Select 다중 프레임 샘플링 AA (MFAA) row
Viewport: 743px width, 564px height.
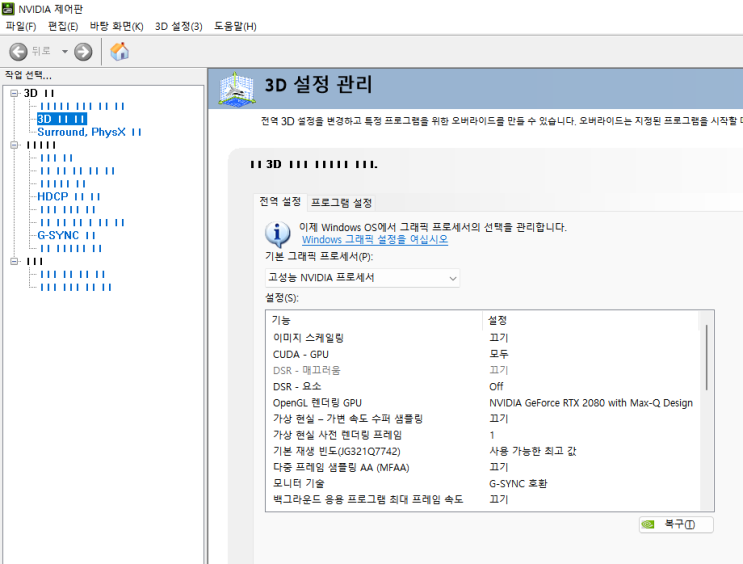point(482,467)
